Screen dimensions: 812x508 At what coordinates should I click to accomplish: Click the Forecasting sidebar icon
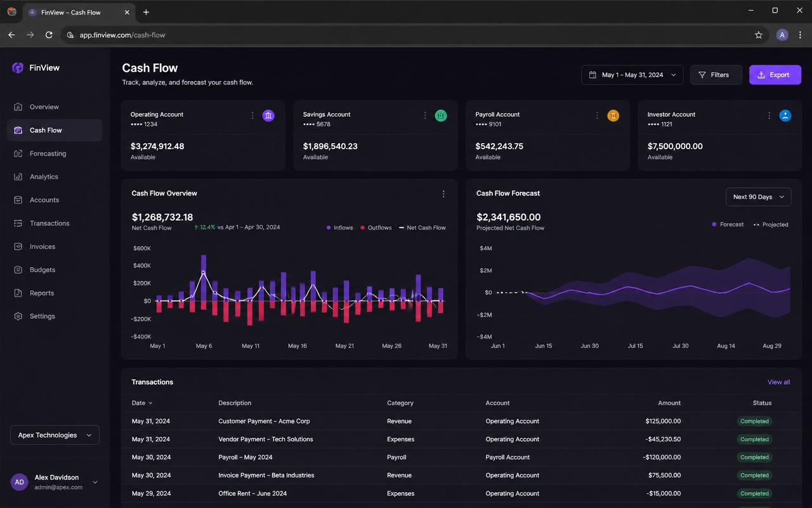pos(18,154)
